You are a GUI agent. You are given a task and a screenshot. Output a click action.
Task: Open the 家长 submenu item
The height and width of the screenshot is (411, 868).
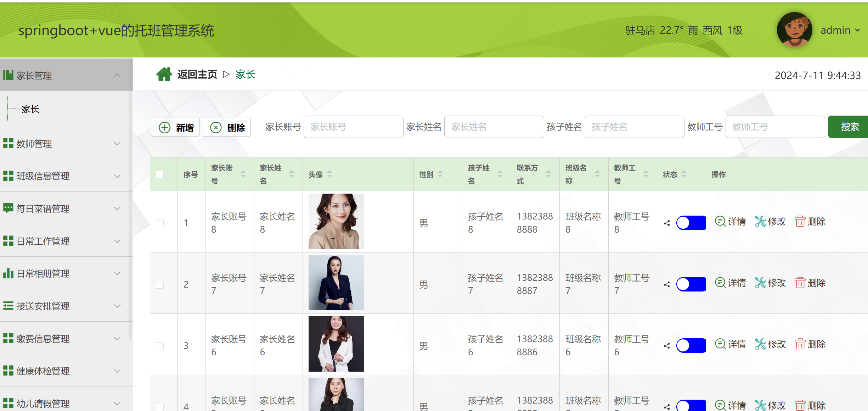[30, 109]
